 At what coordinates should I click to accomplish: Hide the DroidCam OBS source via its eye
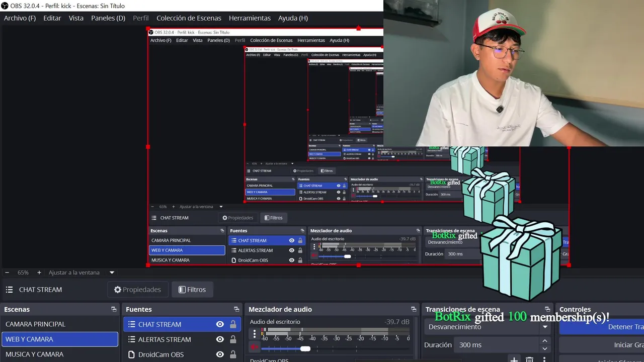[x=220, y=354]
